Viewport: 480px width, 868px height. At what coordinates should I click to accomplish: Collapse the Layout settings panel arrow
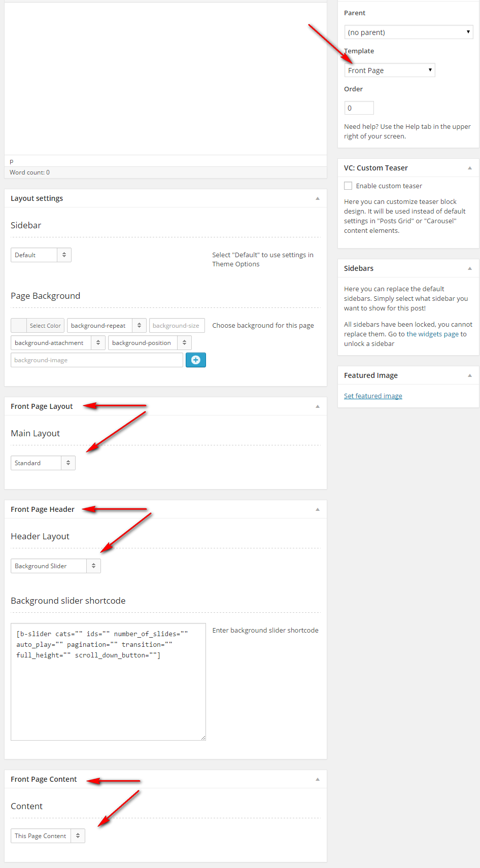point(318,198)
